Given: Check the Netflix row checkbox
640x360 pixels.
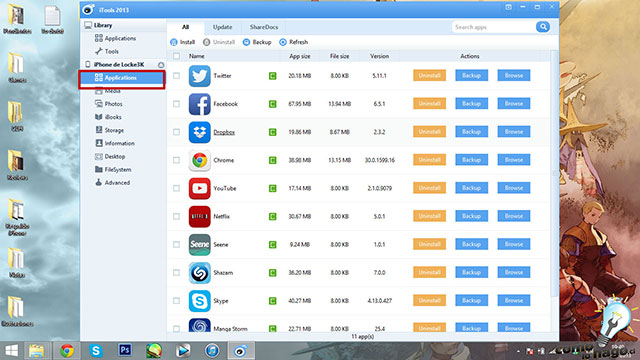Looking at the screenshot, I should (x=176, y=216).
